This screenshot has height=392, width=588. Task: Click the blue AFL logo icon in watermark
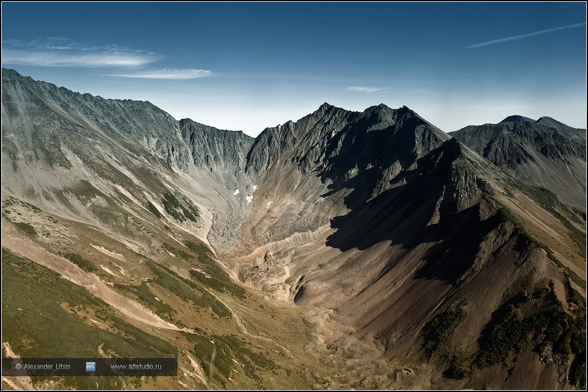click(91, 367)
